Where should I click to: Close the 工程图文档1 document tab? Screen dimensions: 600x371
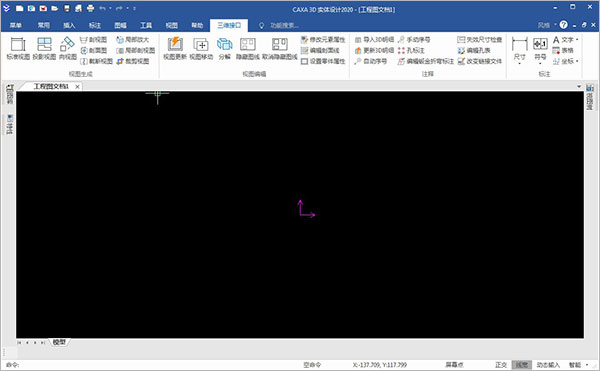(77, 87)
